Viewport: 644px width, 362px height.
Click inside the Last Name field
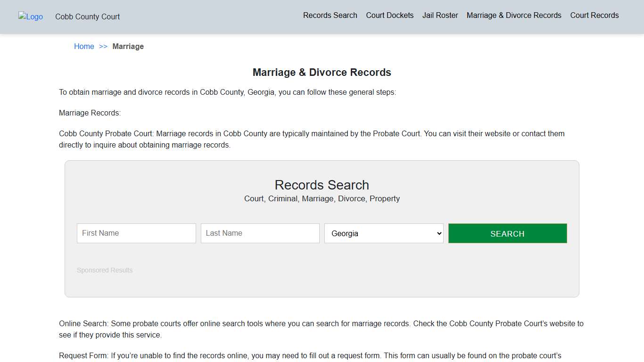click(x=260, y=233)
